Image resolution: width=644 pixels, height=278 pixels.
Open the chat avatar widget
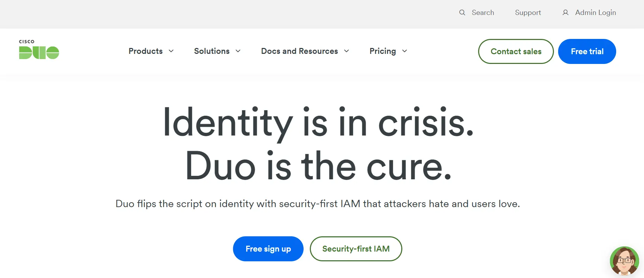coord(624,261)
